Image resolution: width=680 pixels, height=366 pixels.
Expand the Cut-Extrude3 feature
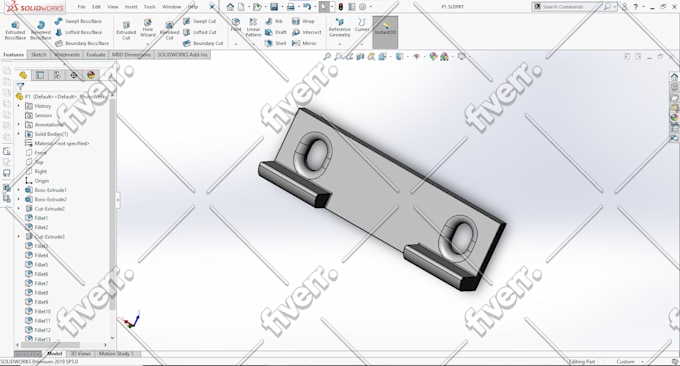19,237
